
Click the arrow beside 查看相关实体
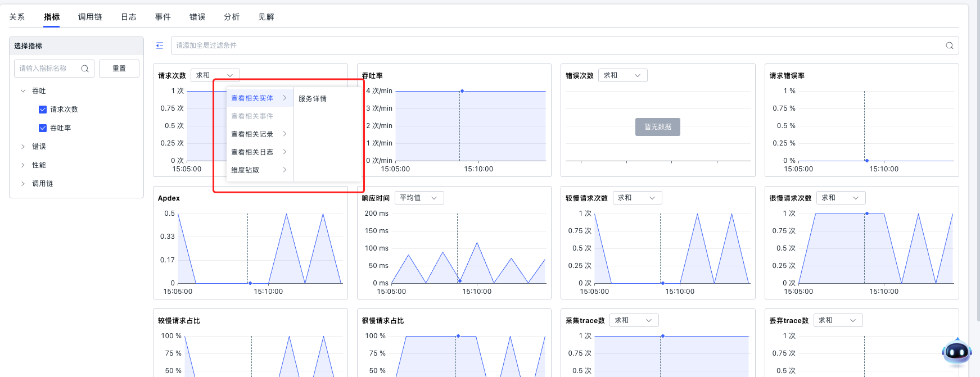coord(285,98)
